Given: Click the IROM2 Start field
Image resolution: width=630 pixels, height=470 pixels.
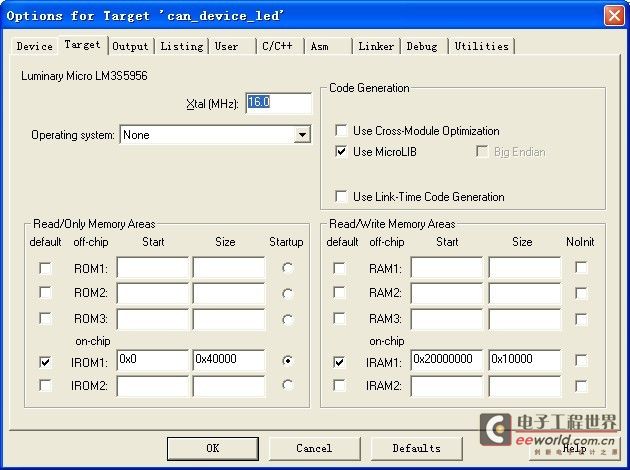Looking at the screenshot, I should coord(152,386).
